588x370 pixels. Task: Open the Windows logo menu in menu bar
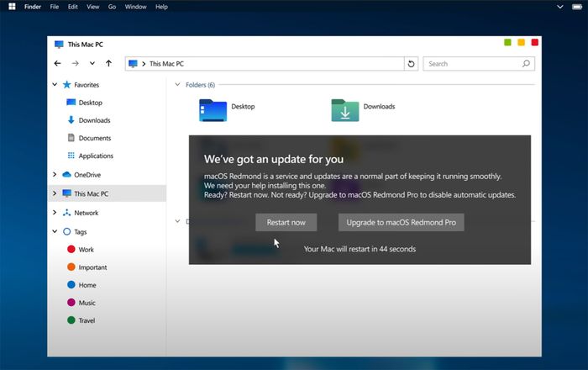[x=12, y=7]
